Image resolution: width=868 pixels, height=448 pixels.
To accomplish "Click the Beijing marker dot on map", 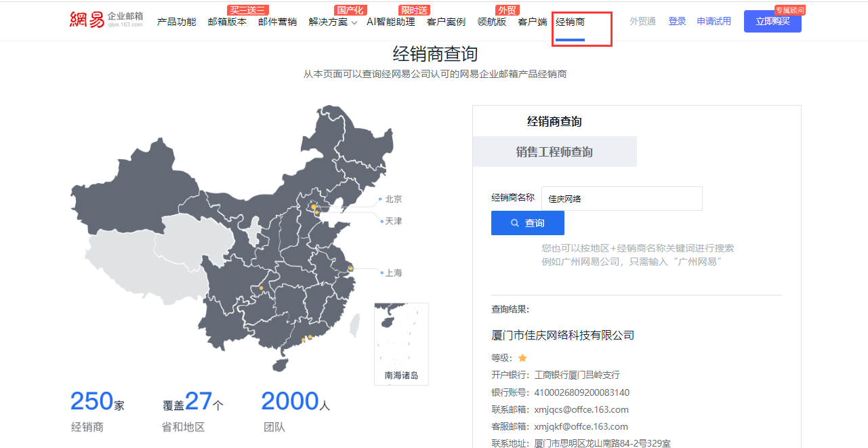I will point(313,206).
